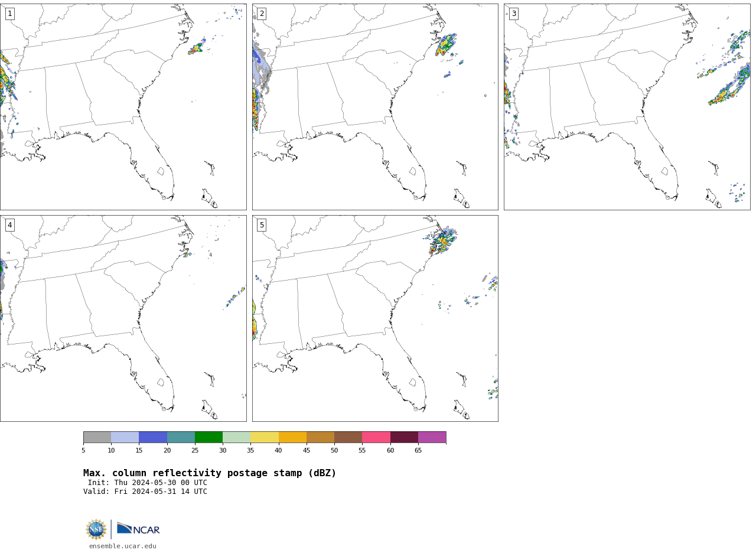756x553 pixels.
Task: Click the teal 20-25 dBZ swatch
Action: [x=181, y=437]
